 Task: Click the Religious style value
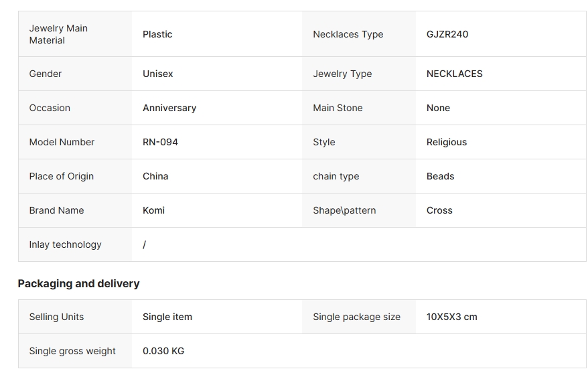447,142
